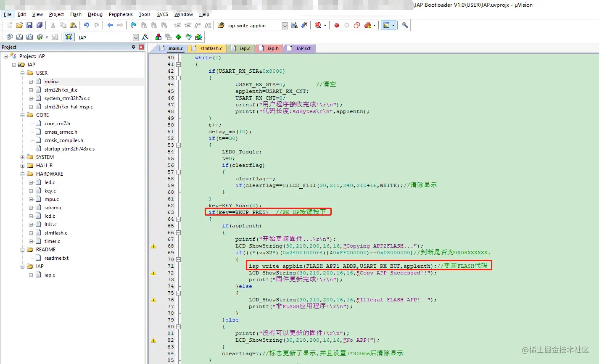The width and height of the screenshot is (599, 364).
Task: Insert a breakpoint with the red circle
Action: 337,25
